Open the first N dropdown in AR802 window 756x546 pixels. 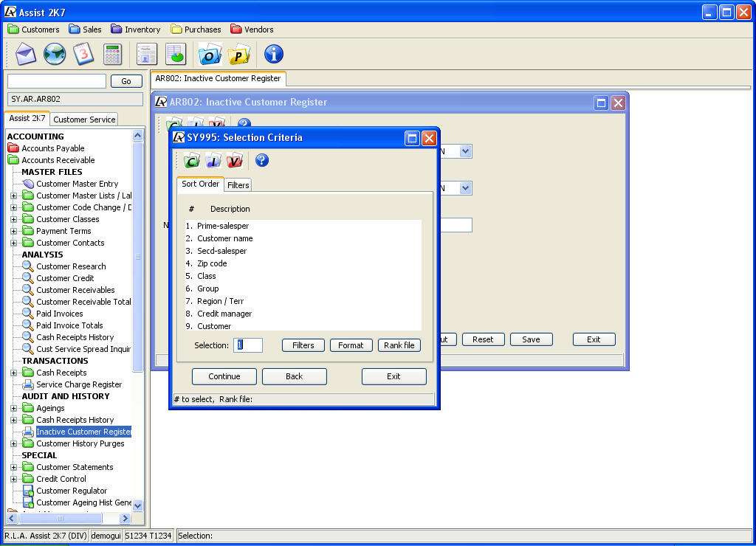click(465, 151)
